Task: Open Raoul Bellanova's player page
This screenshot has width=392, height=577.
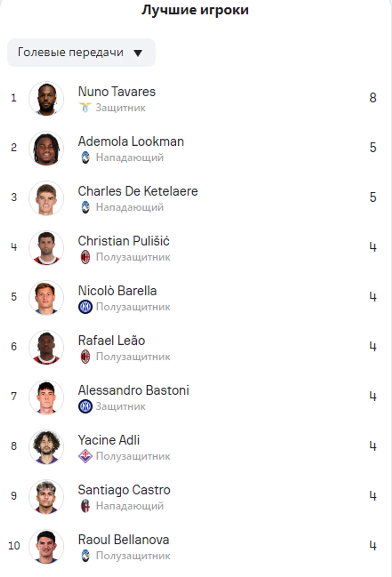Action: (124, 540)
